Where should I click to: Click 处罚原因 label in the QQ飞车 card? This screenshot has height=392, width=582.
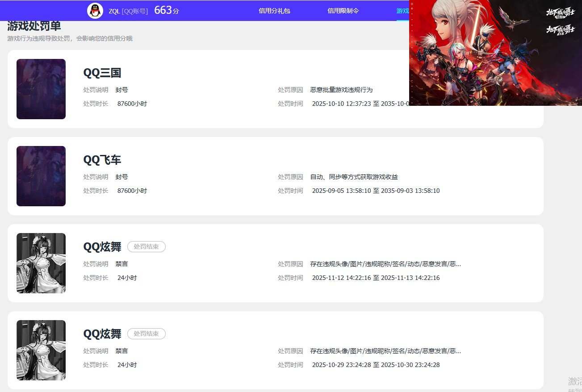point(290,177)
